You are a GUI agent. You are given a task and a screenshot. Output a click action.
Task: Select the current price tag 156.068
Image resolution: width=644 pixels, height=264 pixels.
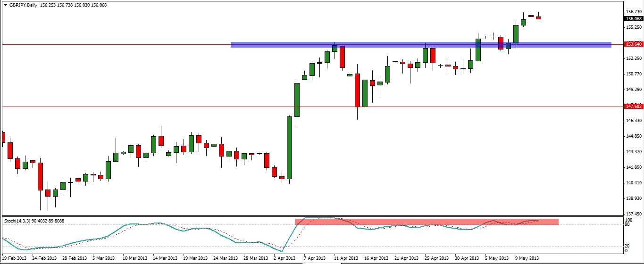point(633,19)
